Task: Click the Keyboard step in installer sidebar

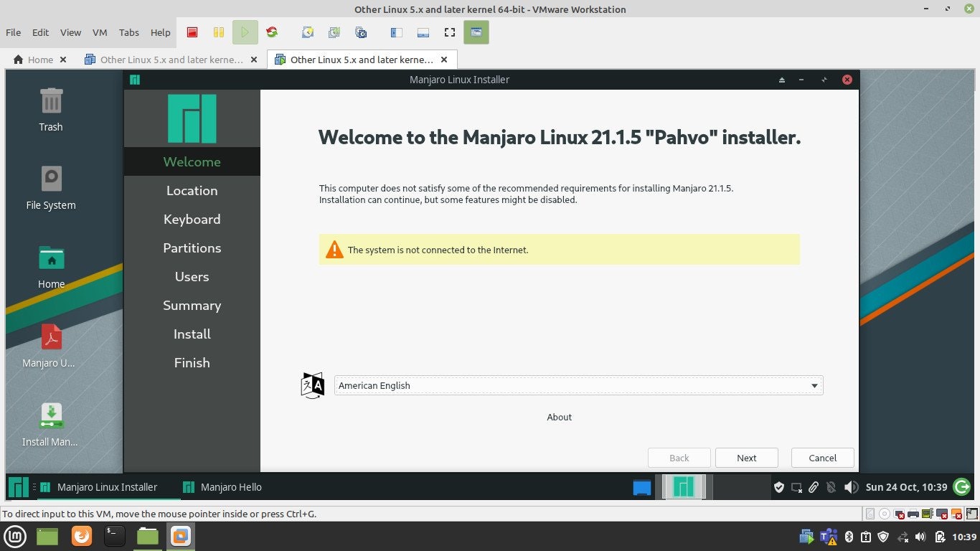Action: point(192,219)
